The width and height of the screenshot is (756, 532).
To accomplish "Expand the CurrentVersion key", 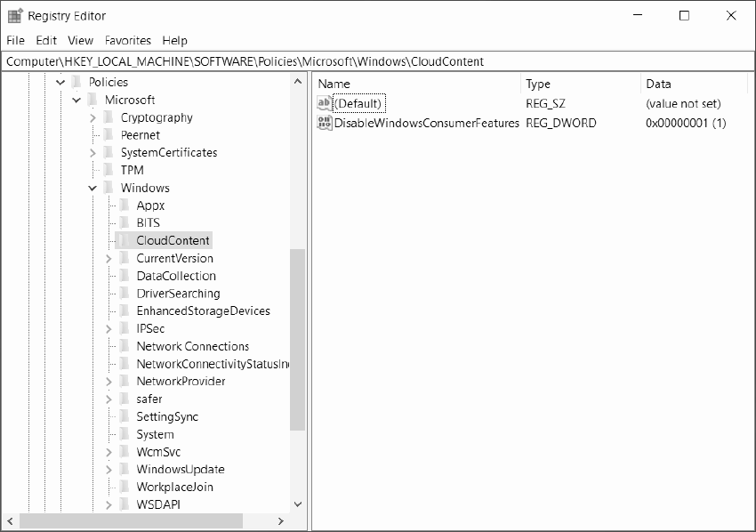I will click(109, 258).
